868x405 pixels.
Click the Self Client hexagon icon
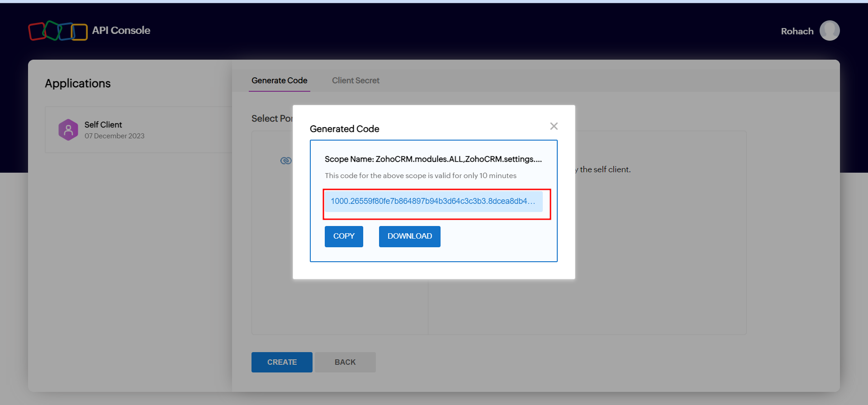pos(68,130)
